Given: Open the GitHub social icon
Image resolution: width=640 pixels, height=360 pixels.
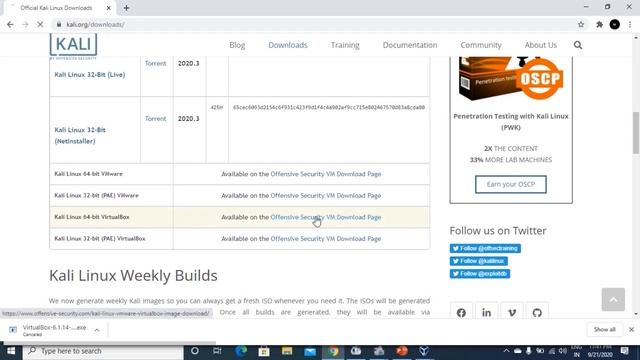Looking at the screenshot, I should [x=537, y=313].
